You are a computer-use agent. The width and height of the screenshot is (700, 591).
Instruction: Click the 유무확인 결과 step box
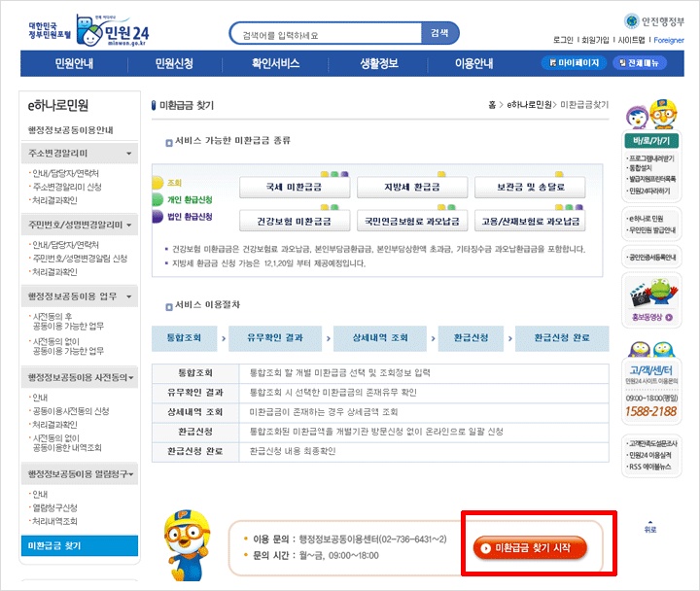point(275,338)
